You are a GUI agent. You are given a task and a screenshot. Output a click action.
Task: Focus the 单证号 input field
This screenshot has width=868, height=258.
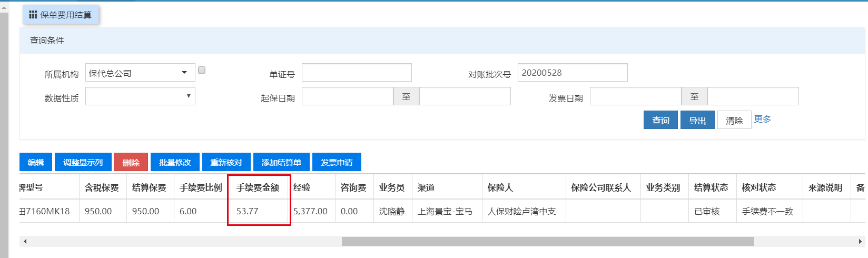pos(357,73)
